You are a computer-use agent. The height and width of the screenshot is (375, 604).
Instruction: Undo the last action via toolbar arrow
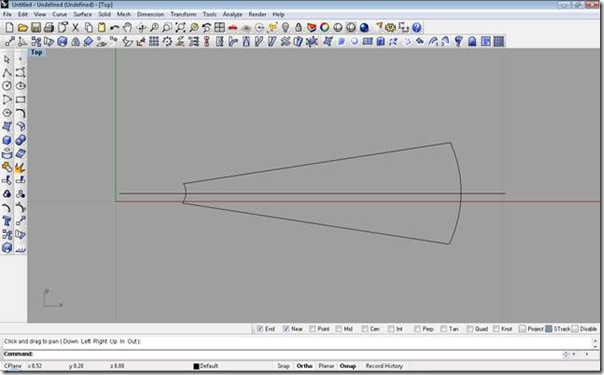click(114, 27)
